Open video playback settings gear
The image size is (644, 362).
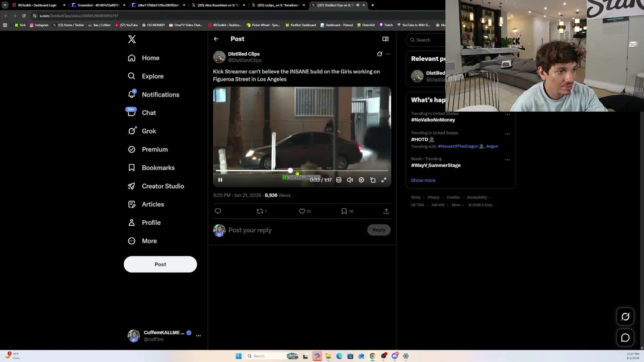point(361,180)
